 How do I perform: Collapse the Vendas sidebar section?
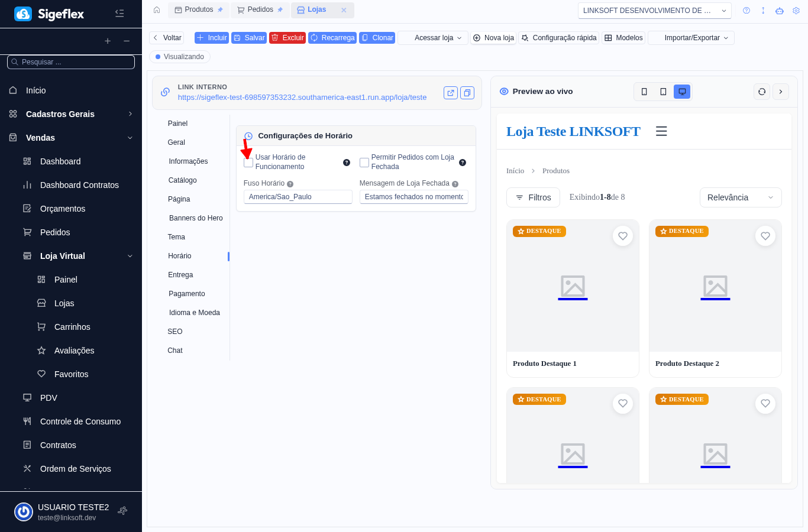71,138
